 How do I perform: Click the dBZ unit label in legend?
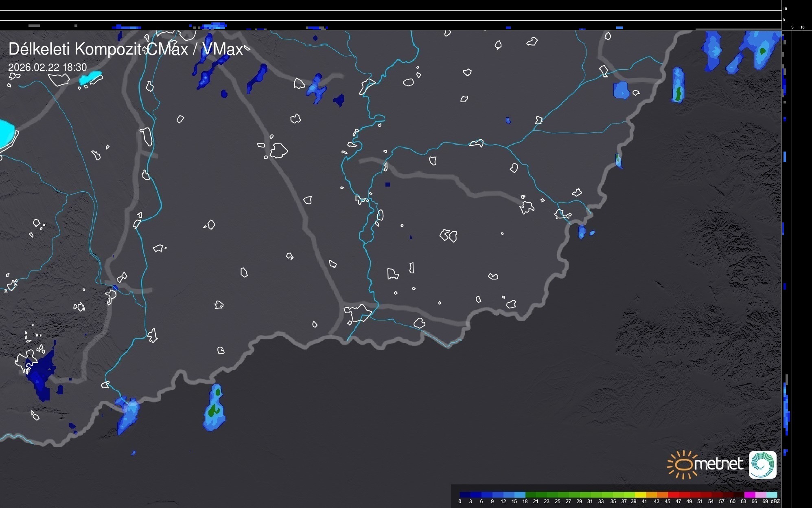tap(775, 501)
